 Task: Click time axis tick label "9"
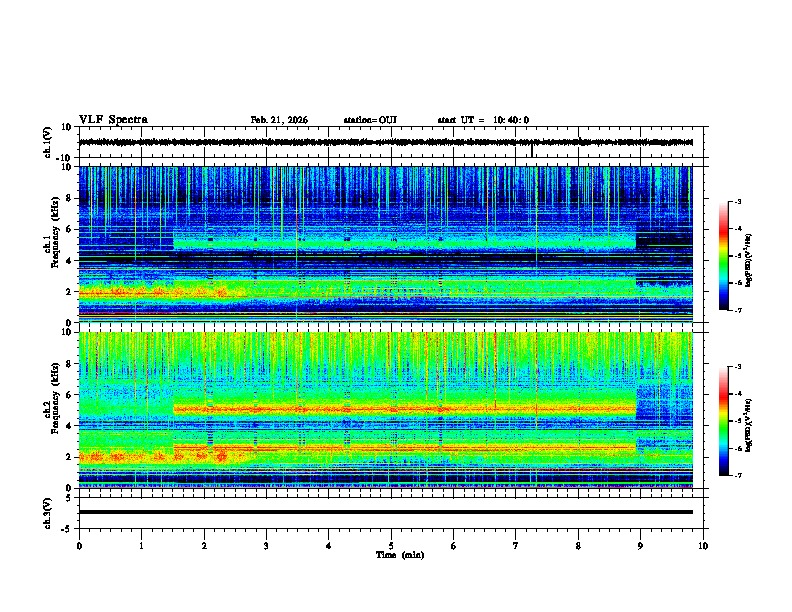(x=640, y=546)
